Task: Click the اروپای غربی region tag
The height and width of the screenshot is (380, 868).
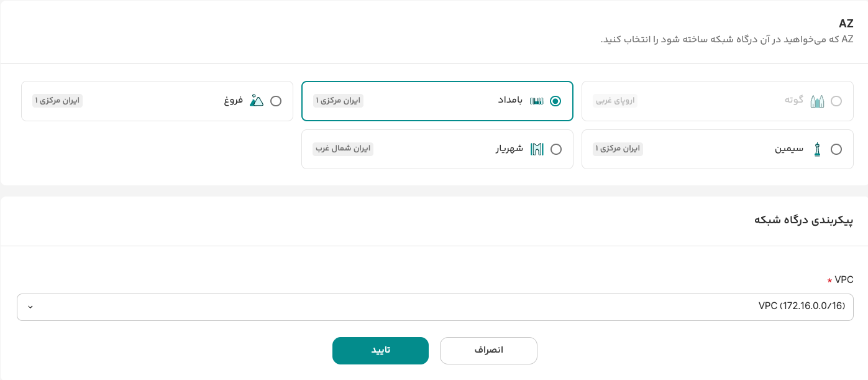Action: pyautogui.click(x=616, y=100)
